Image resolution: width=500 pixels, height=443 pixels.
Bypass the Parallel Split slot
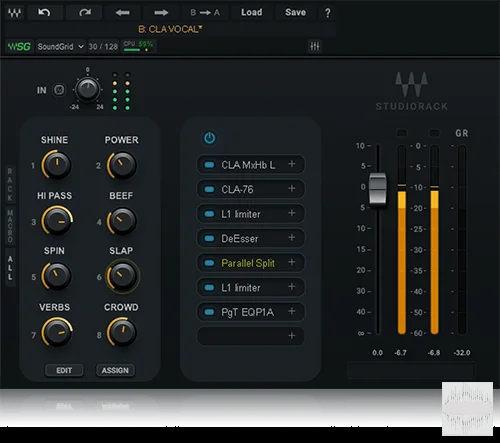[x=209, y=263]
